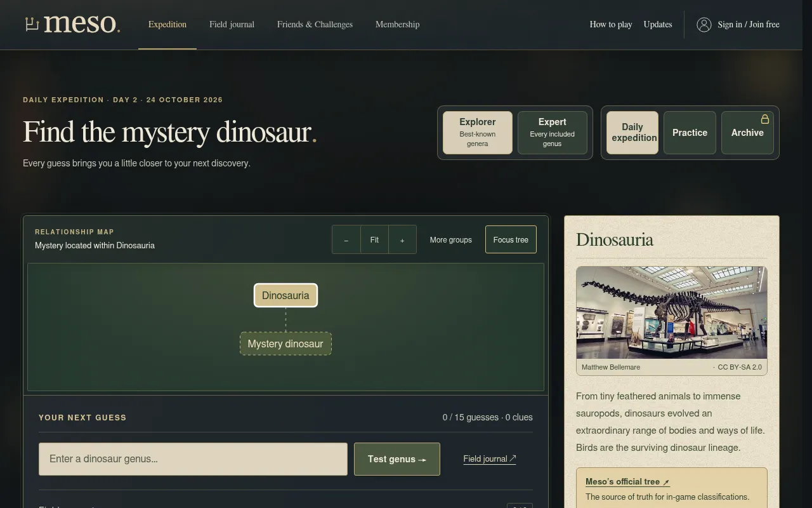The height and width of the screenshot is (508, 812).
Task: Switch to Practice mode
Action: click(690, 133)
